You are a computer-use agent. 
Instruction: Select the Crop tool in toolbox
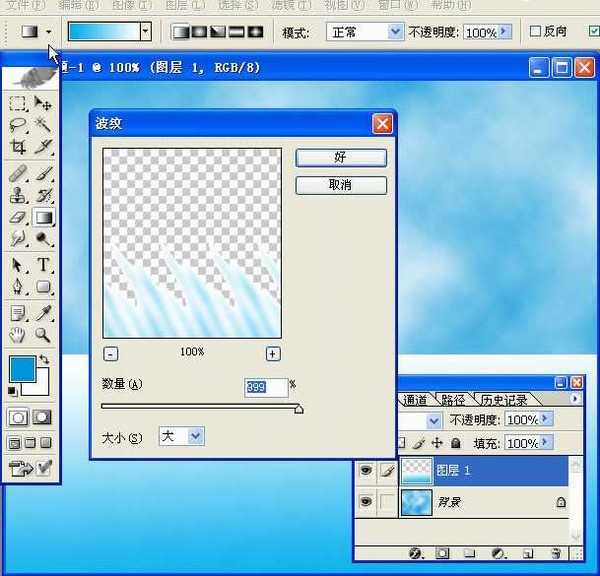[18, 148]
